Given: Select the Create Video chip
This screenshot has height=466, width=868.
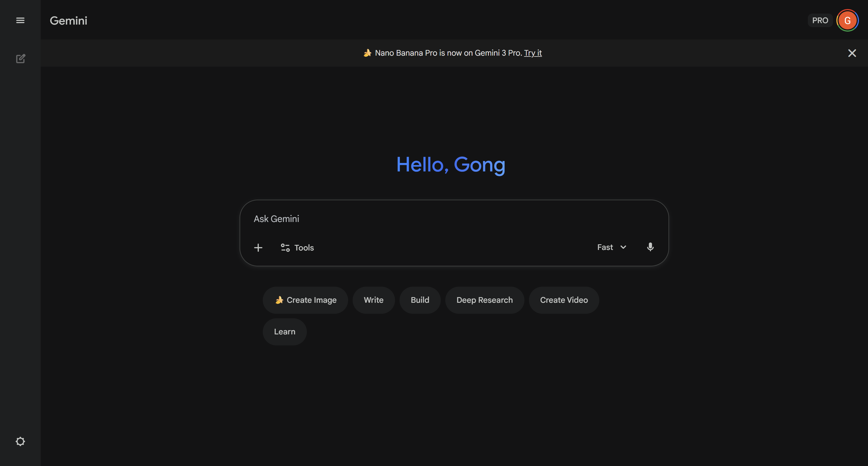Looking at the screenshot, I should [564, 300].
